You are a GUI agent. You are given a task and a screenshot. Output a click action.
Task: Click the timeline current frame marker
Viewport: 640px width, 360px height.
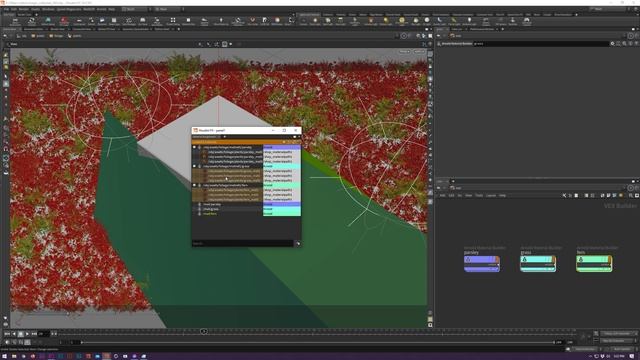point(204,331)
